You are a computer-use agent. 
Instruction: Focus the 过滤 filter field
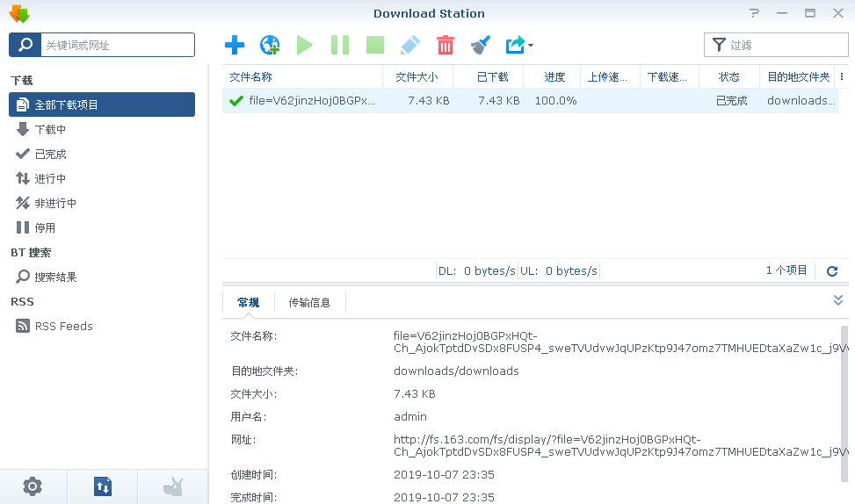click(x=776, y=45)
